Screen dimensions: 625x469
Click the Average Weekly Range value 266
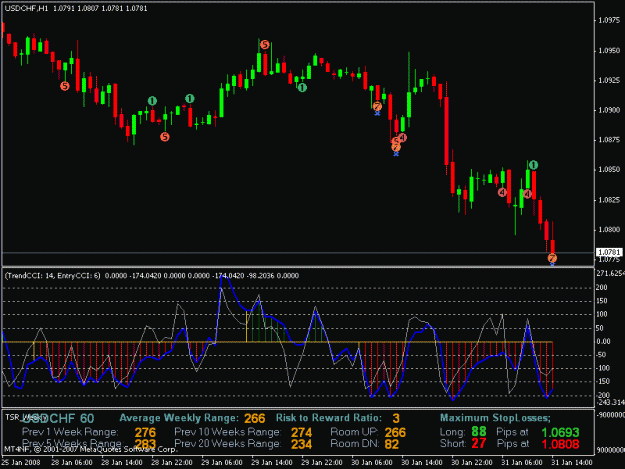(254, 418)
